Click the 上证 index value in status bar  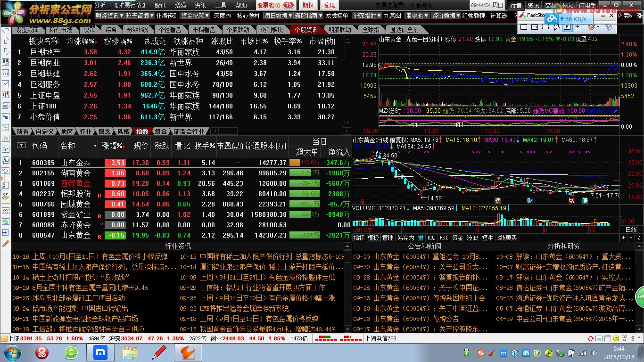tap(32, 338)
